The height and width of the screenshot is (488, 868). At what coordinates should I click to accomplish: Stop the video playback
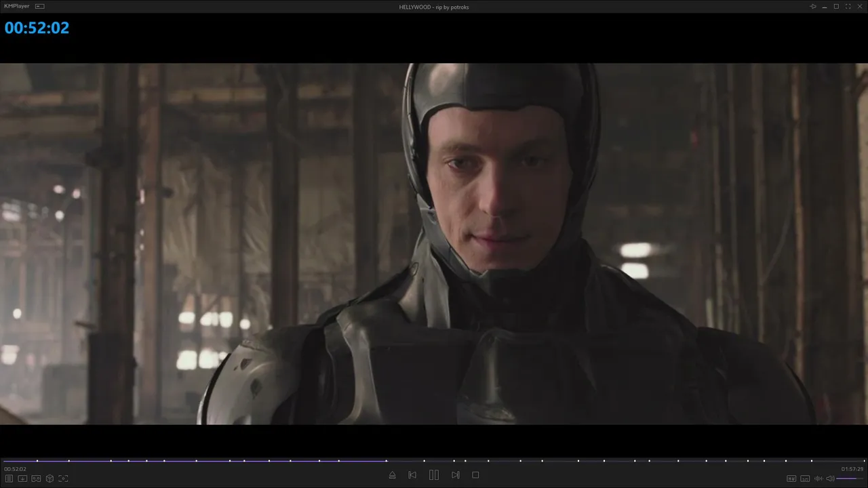click(x=475, y=475)
